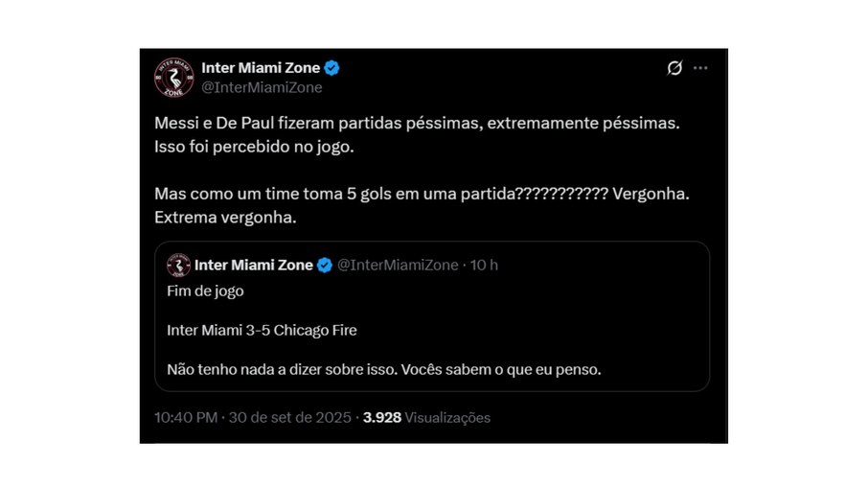The image size is (868, 488).
Task: Click the "Inter Miami 3-5 Chicago Fire" score line
Action: (x=262, y=331)
